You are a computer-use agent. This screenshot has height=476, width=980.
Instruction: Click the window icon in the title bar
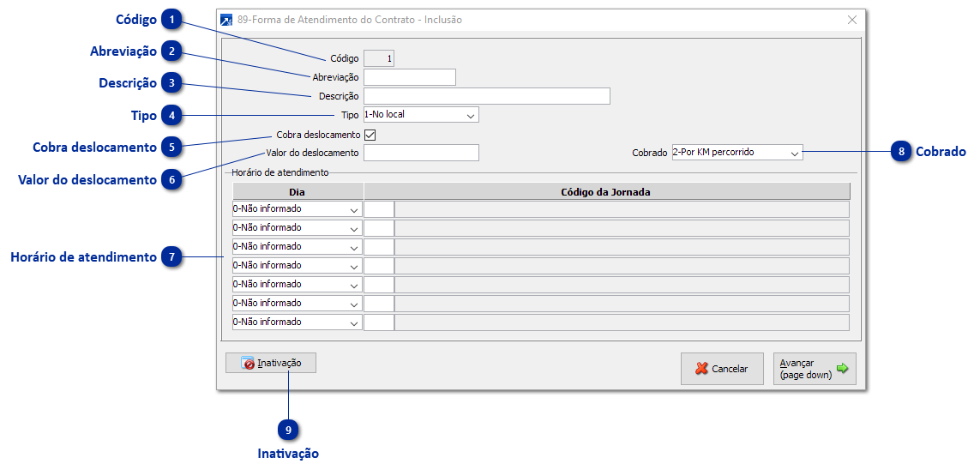[226, 20]
